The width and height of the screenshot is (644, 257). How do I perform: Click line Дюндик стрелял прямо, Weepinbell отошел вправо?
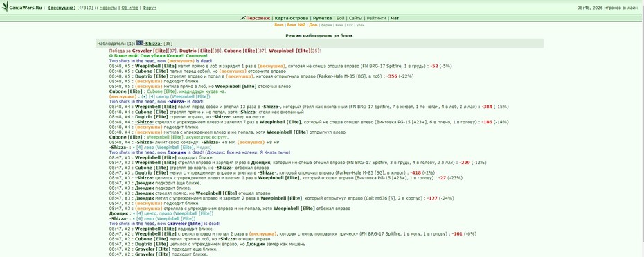coord(189,193)
